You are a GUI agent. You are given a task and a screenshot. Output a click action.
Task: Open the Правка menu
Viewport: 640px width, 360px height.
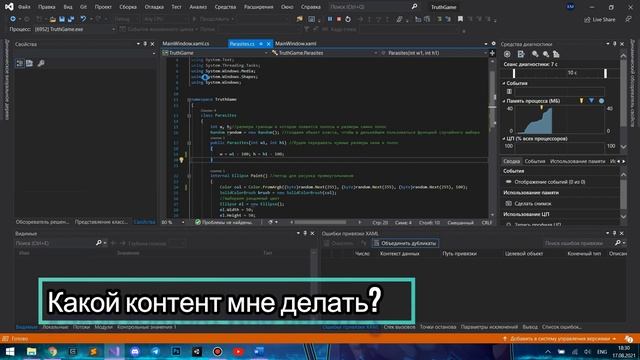47,7
